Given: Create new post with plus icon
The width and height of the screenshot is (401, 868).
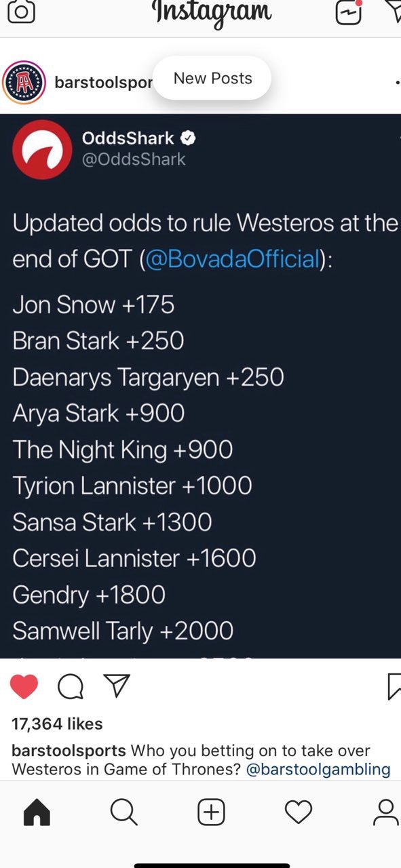Looking at the screenshot, I should (211, 812).
